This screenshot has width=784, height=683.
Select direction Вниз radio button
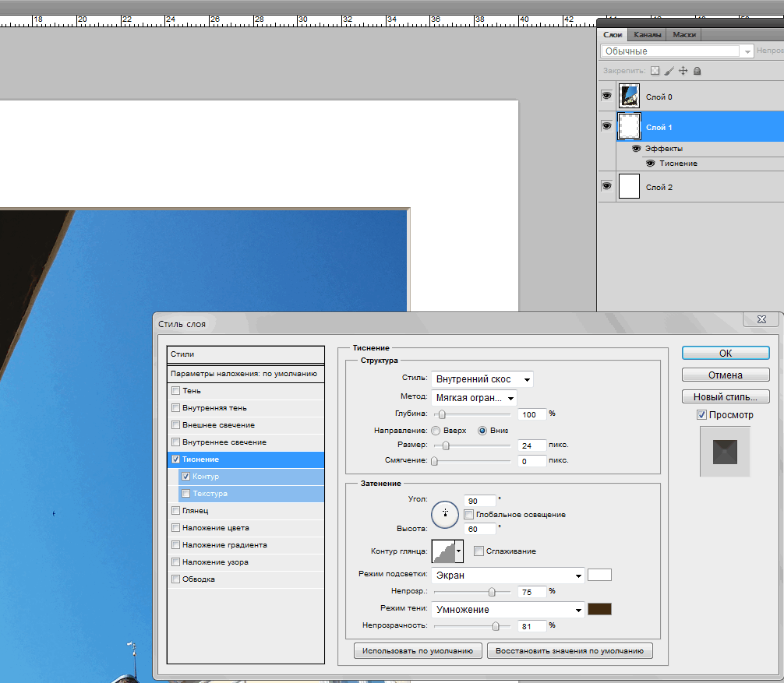click(482, 431)
